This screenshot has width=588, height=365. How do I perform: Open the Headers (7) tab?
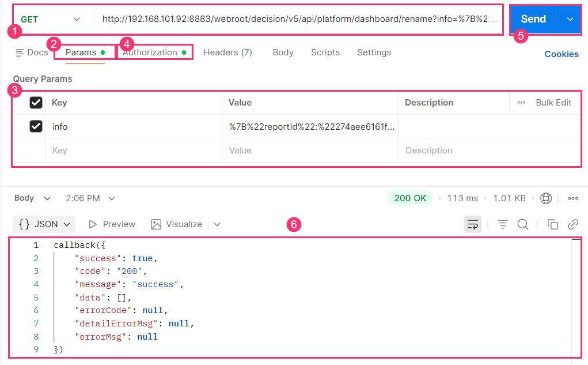click(x=227, y=52)
